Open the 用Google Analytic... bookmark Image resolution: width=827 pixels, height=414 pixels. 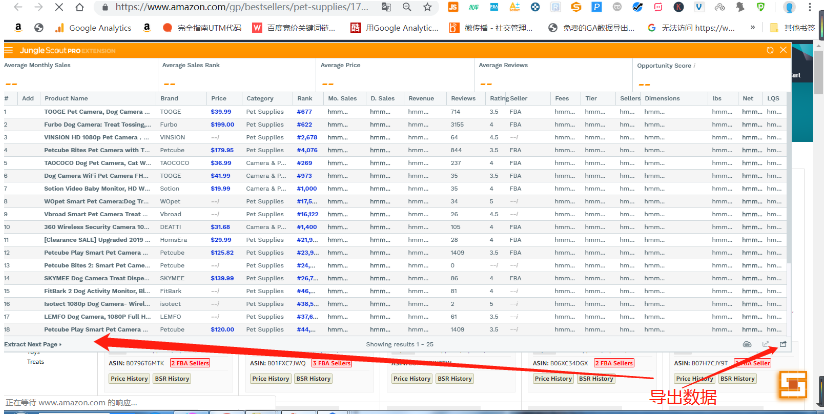click(x=395, y=28)
